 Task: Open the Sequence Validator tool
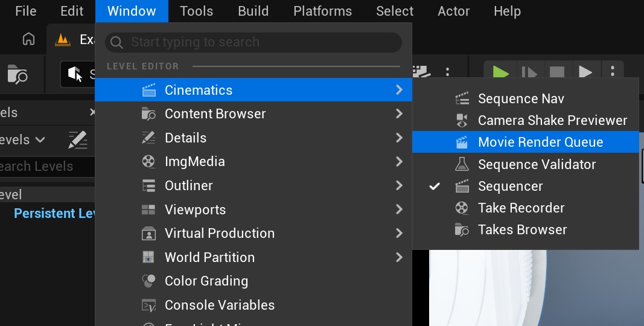click(536, 164)
